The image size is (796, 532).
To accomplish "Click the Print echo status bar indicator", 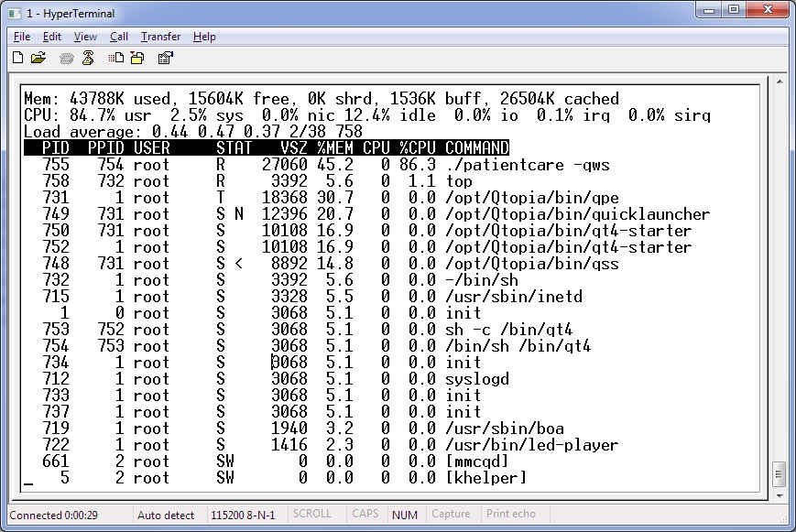I will click(512, 515).
